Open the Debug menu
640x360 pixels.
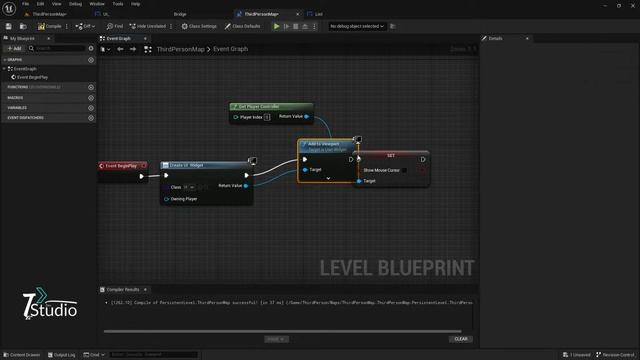[75, 4]
